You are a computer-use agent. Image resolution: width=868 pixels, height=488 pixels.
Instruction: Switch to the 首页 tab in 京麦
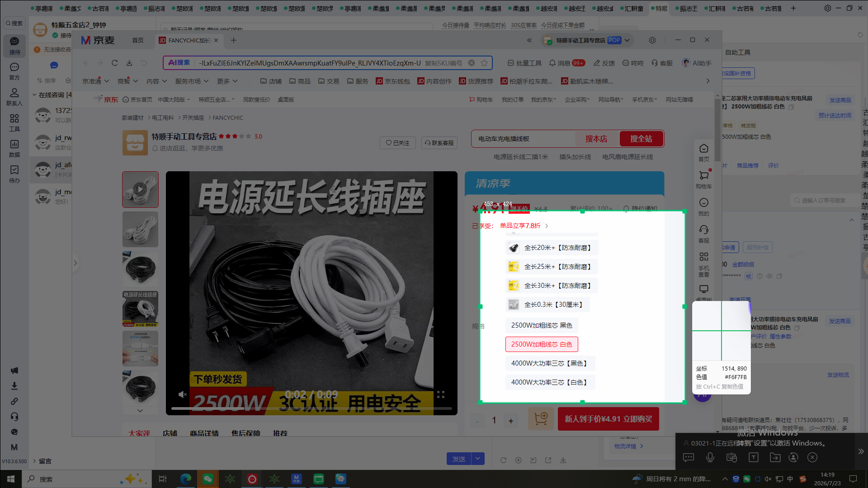[x=138, y=40]
